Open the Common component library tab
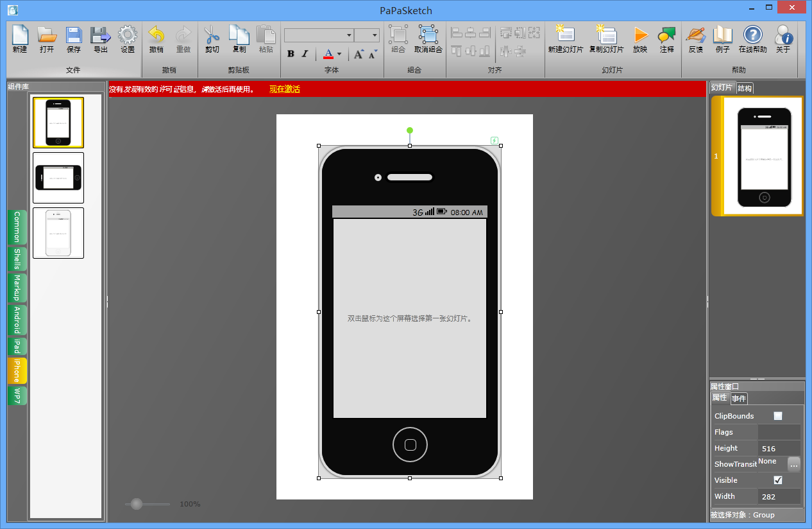 coord(17,227)
